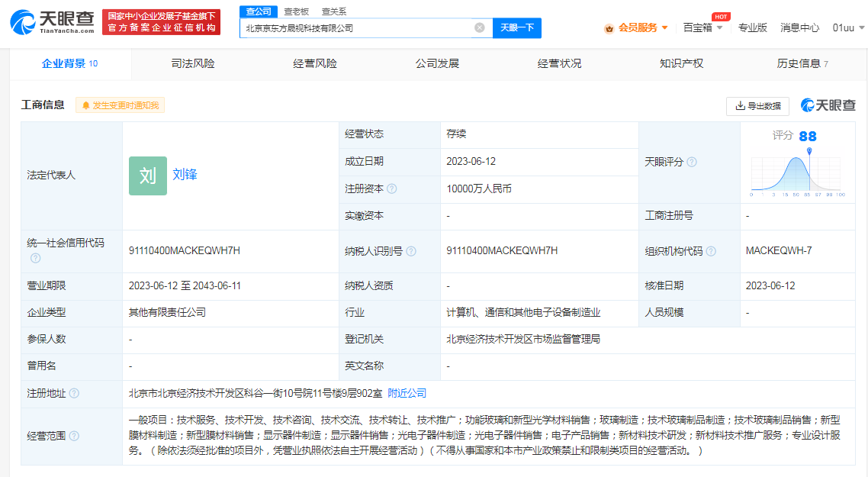Click the green 刘 avatar icon
This screenshot has height=477, width=868.
pyautogui.click(x=148, y=176)
